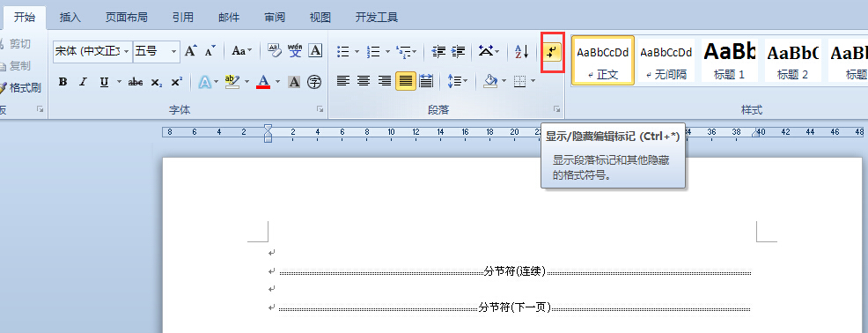Click the Clear Formatting eraser icon
868x333 pixels.
[275, 51]
